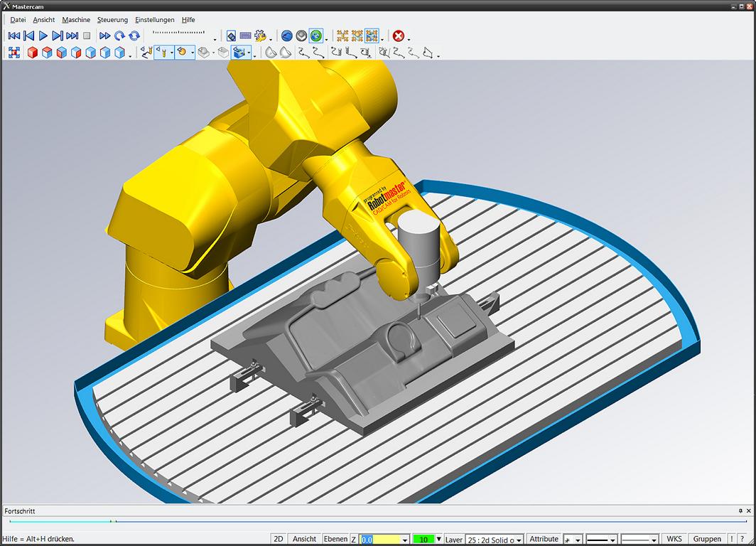The width and height of the screenshot is (756, 546).
Task: Click the grey wireframe box icon
Action: pyautogui.click(x=223, y=53)
